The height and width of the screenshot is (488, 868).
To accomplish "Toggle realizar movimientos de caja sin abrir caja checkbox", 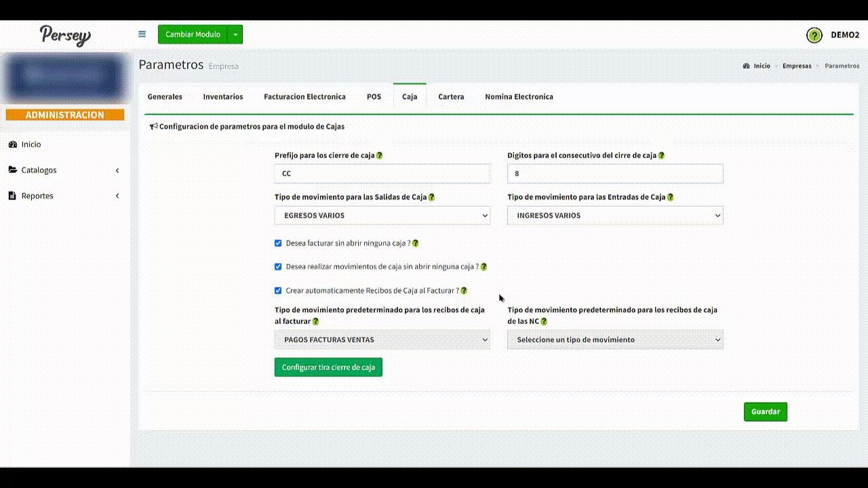I will pyautogui.click(x=278, y=266).
